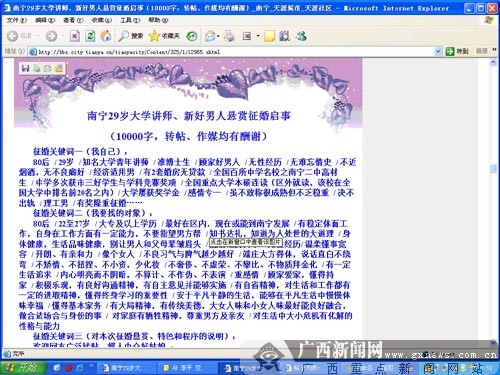Refresh the page with the Refresh icon
The width and height of the screenshot is (500, 375).
tap(90, 36)
